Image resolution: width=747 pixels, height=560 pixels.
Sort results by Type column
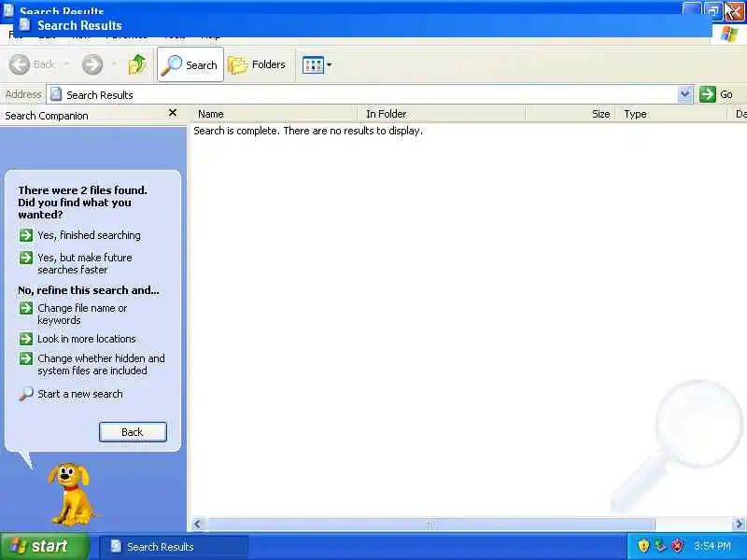coord(671,114)
